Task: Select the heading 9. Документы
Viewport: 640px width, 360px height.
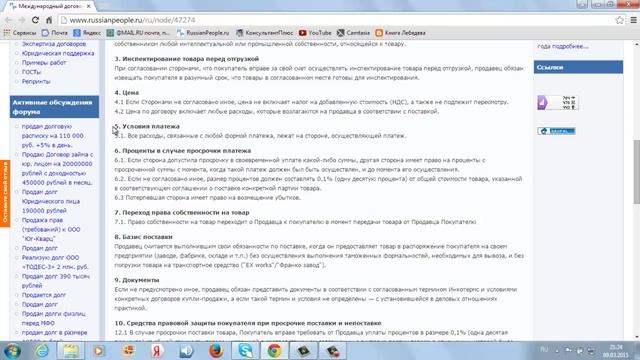Action: [x=137, y=280]
